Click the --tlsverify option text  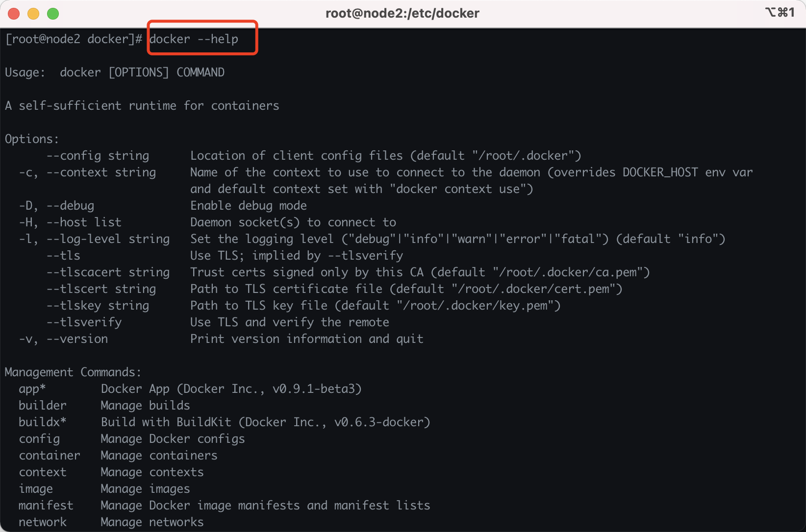click(84, 322)
